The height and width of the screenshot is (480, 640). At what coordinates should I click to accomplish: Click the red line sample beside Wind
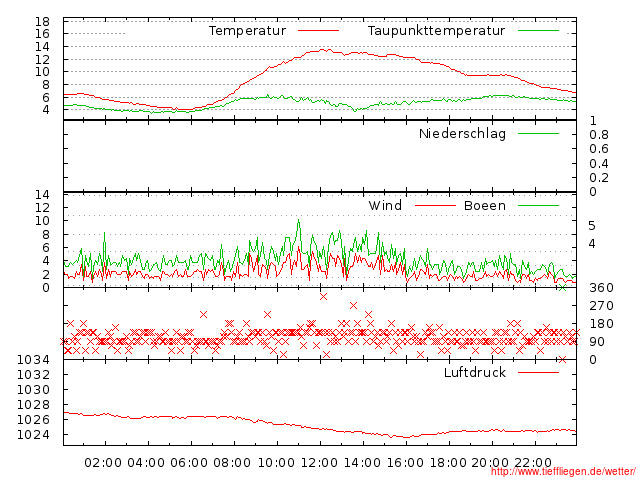click(435, 205)
